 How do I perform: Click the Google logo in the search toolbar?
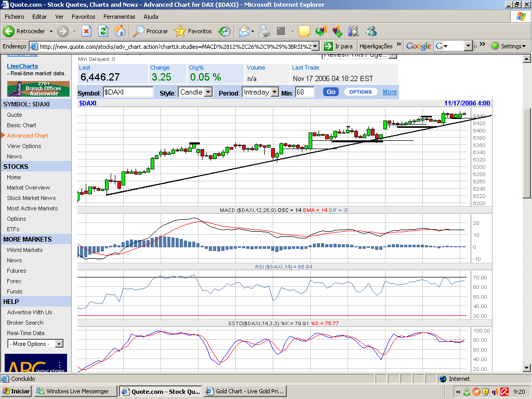pyautogui.click(x=419, y=46)
